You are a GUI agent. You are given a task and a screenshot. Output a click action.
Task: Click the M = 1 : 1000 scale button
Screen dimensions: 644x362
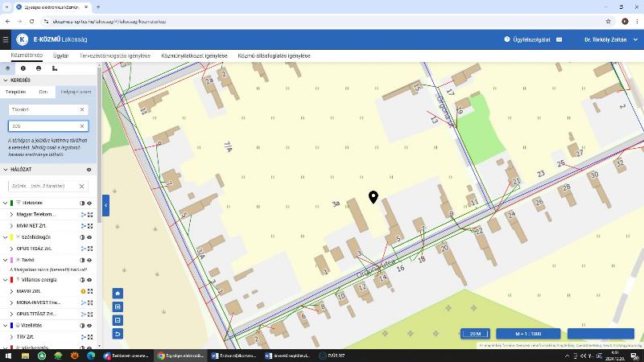point(528,334)
